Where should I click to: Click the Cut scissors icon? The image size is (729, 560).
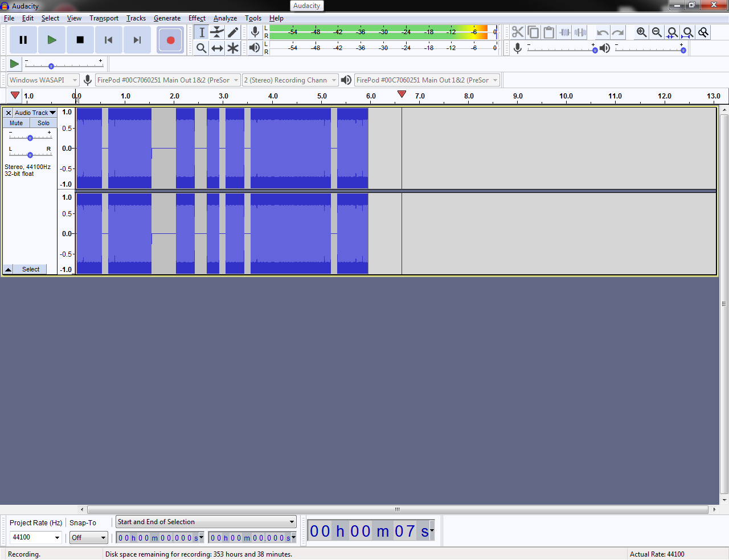pos(518,32)
